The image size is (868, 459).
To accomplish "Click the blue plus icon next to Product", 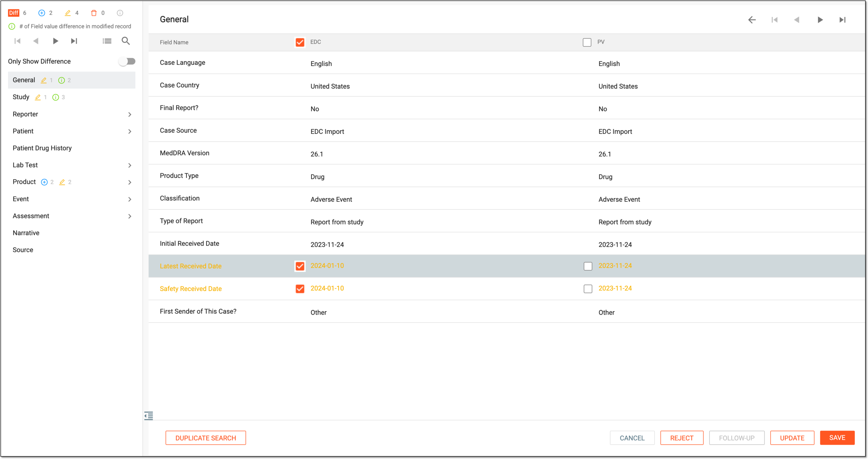I will [x=44, y=182].
